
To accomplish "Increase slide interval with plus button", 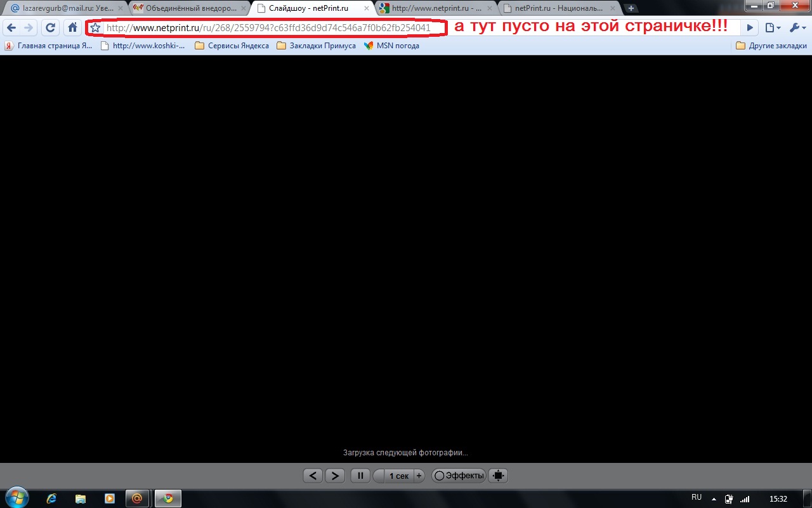I will click(419, 476).
